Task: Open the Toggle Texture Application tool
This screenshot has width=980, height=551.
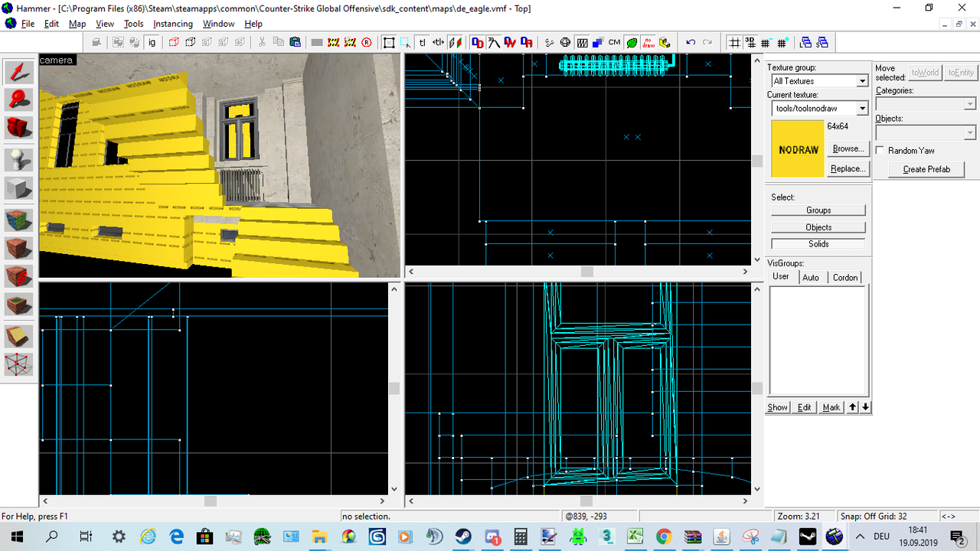Action: pyautogui.click(x=19, y=220)
